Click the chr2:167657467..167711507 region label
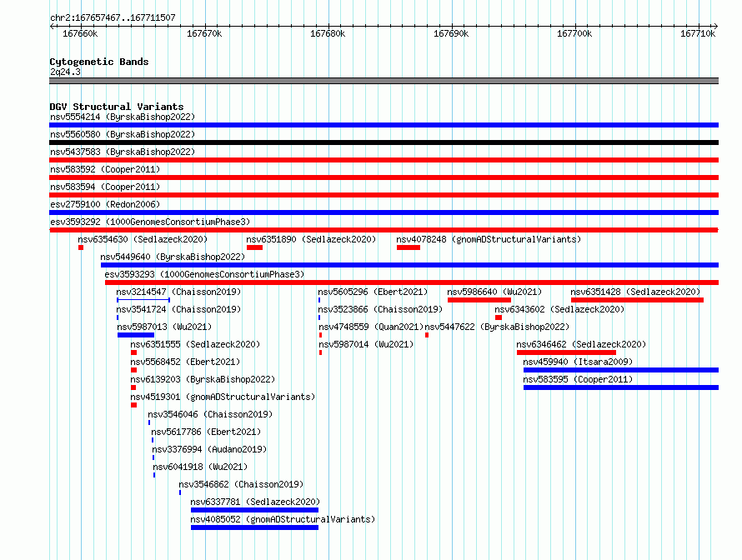This screenshot has height=560, width=742. 113,17
